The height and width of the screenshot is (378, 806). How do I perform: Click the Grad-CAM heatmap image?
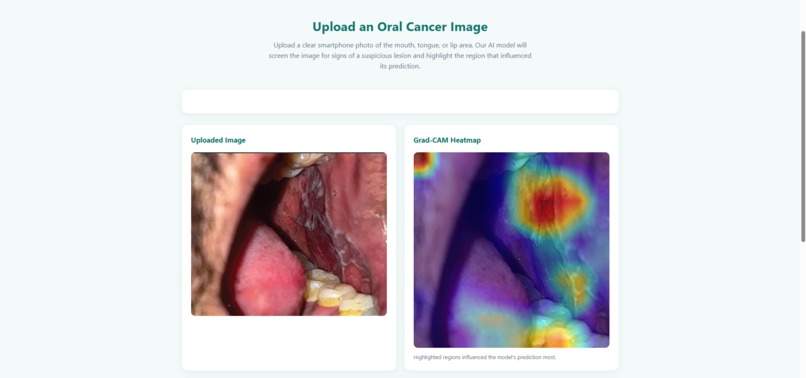(x=511, y=250)
